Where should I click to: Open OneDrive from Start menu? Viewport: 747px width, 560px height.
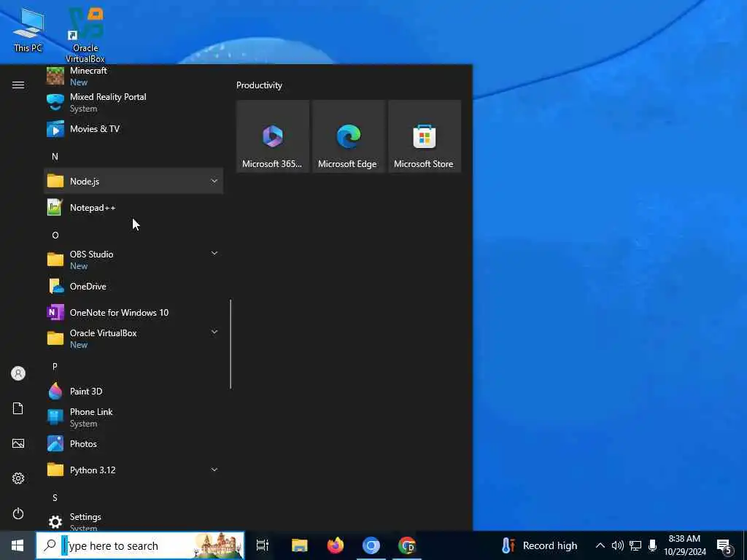tap(133, 286)
